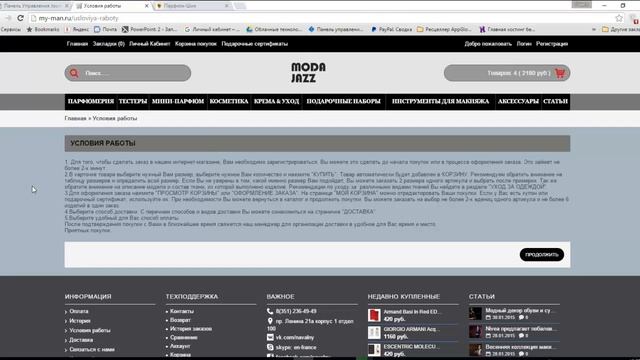Open Закладки (0) link
This screenshot has height=360, width=640.
click(x=109, y=44)
